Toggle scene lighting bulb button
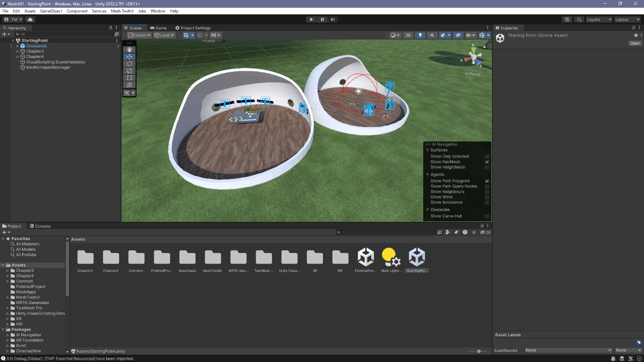Viewport: 644px width, 362px height. coord(420,35)
